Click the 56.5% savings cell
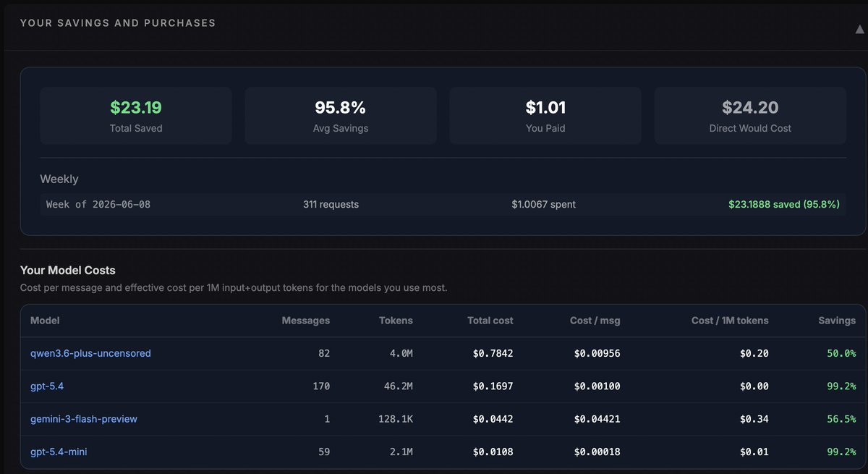868x474 pixels. 841,419
